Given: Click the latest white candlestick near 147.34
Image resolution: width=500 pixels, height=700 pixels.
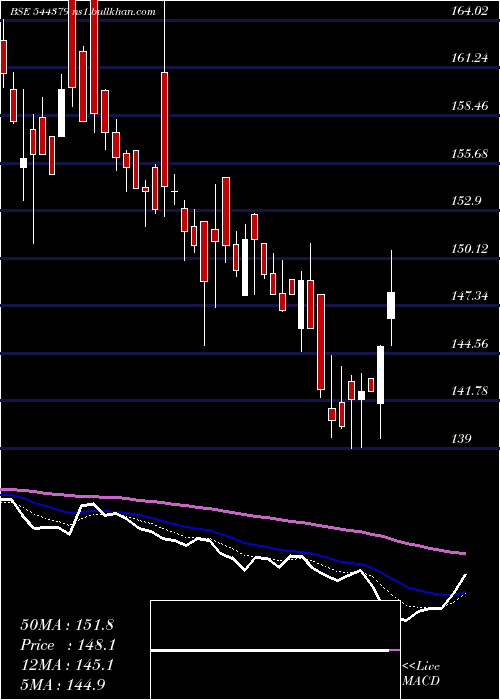Looking at the screenshot, I should coord(391,305).
